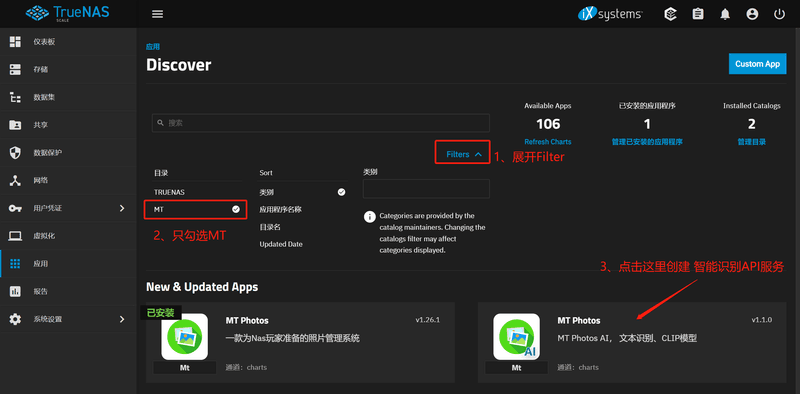This screenshot has width=800, height=394.
Task: Open the user account icon
Action: click(x=752, y=14)
